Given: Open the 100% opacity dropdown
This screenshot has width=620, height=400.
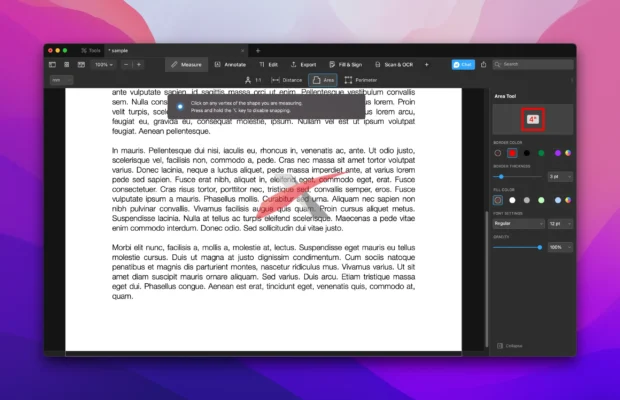Looking at the screenshot, I should coord(560,247).
